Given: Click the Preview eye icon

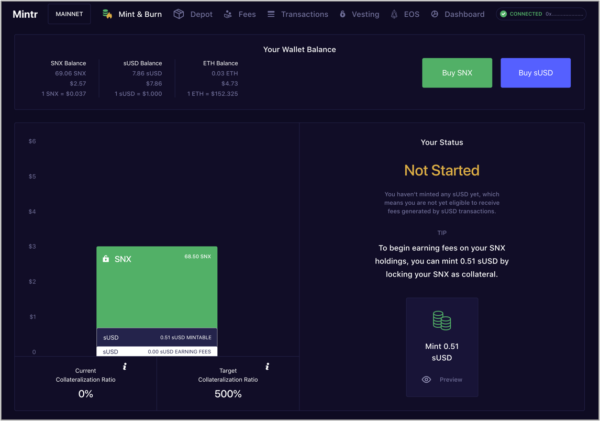Looking at the screenshot, I should coord(426,379).
